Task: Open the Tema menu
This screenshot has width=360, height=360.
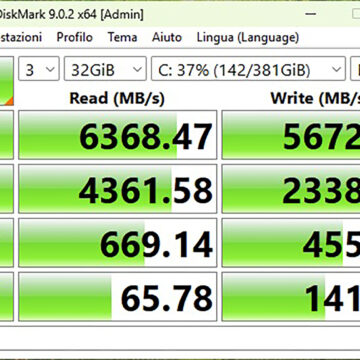Action: pos(122,37)
